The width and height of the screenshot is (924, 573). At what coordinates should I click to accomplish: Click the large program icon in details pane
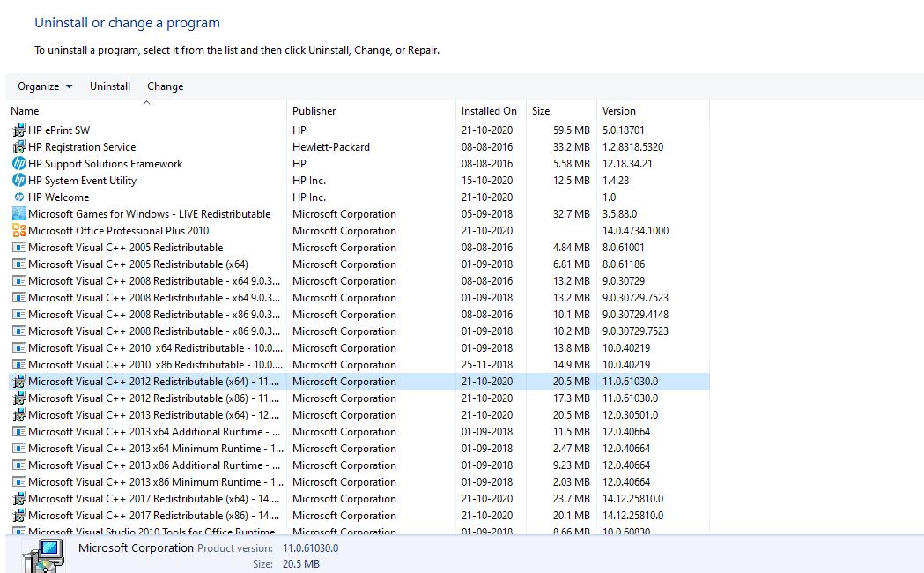tap(43, 556)
